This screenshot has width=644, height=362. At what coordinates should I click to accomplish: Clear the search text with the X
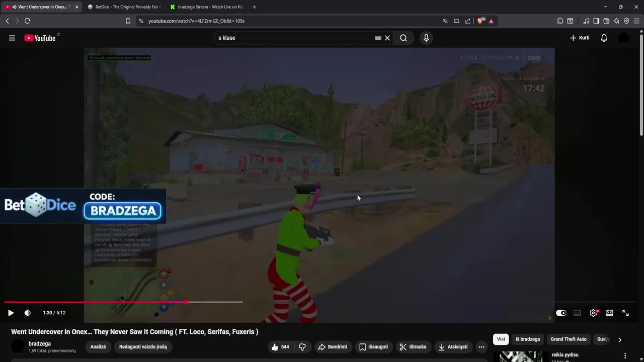[x=387, y=38]
